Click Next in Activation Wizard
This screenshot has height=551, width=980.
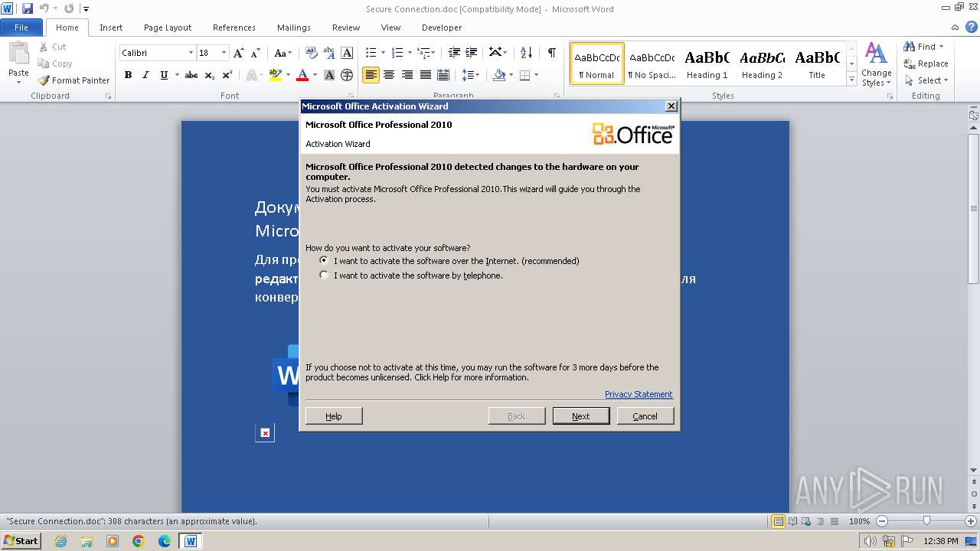581,416
